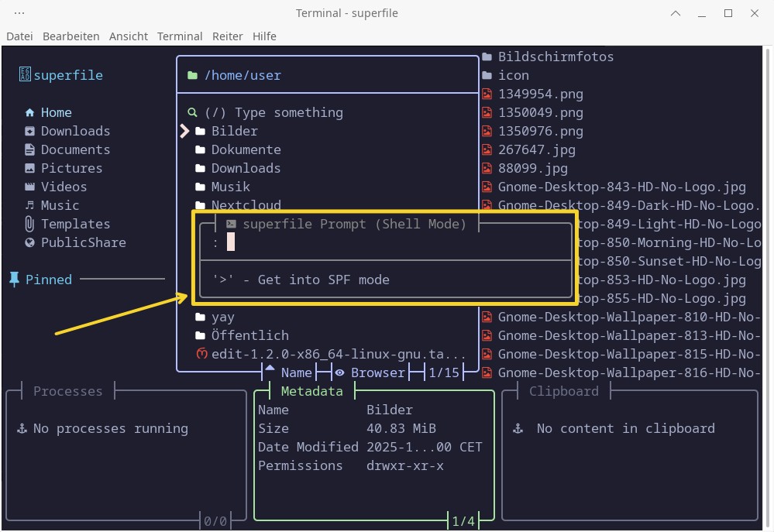Open the Bildschirmfotos folder in preview
This screenshot has width=774, height=532.
pyautogui.click(x=555, y=57)
